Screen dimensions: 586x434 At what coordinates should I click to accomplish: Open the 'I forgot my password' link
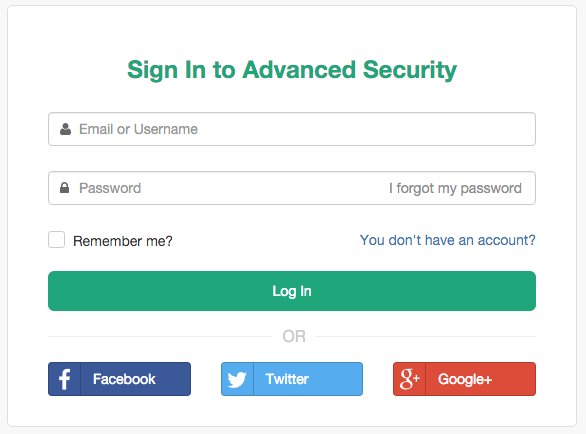(455, 188)
